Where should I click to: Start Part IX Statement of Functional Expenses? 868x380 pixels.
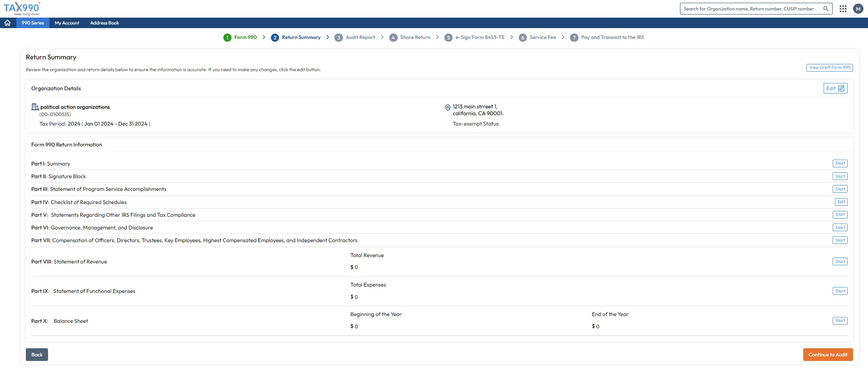coord(840,291)
